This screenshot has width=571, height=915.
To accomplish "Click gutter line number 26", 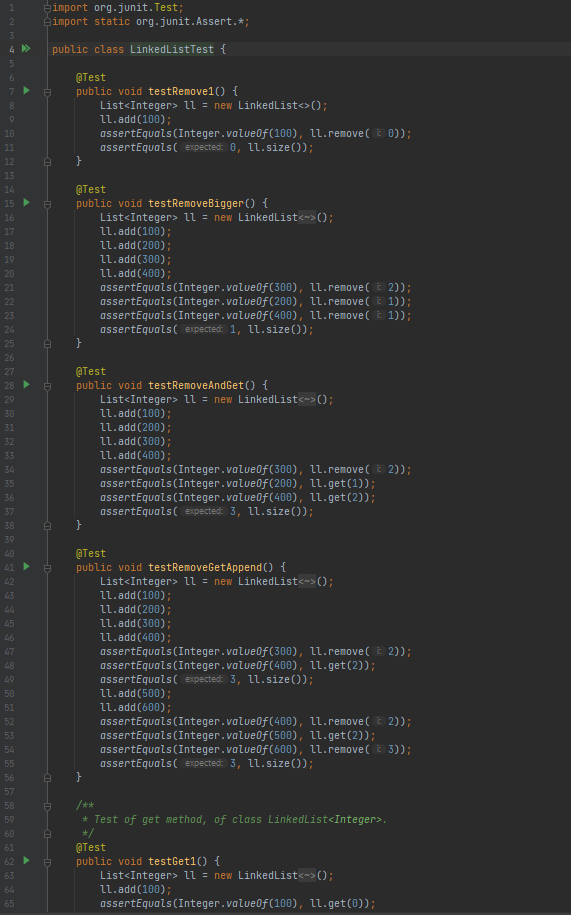I will click(10, 358).
